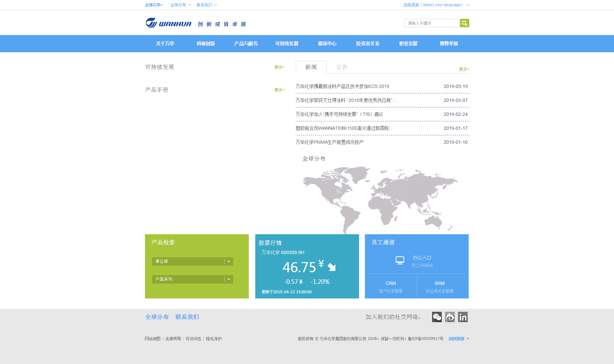
Task: Focus the keyword search field
Action: tap(432, 23)
